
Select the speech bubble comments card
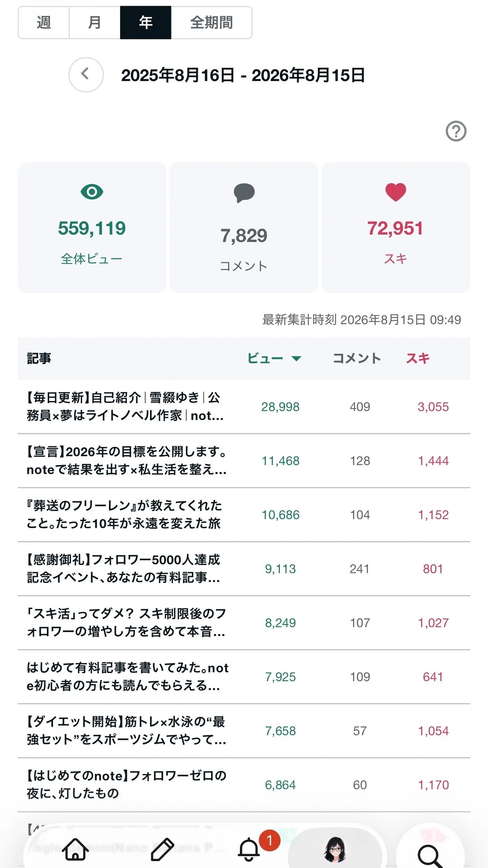[244, 227]
